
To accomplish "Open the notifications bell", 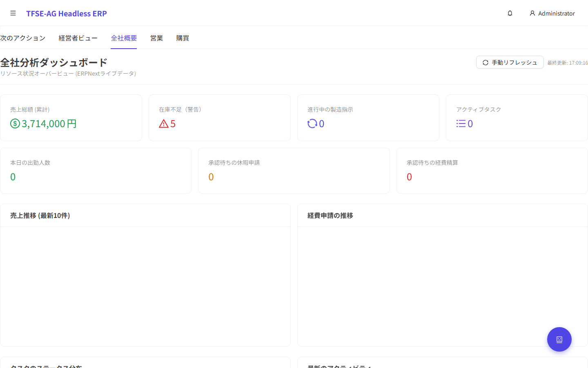I will pos(510,13).
